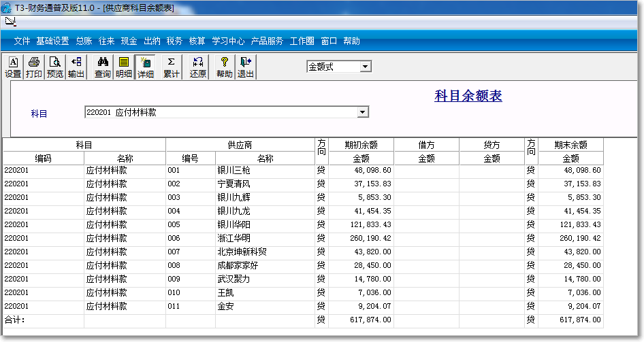Image resolution: width=644 pixels, height=342 pixels.
Task: Click the 还原 restore icon
Action: pos(198,67)
